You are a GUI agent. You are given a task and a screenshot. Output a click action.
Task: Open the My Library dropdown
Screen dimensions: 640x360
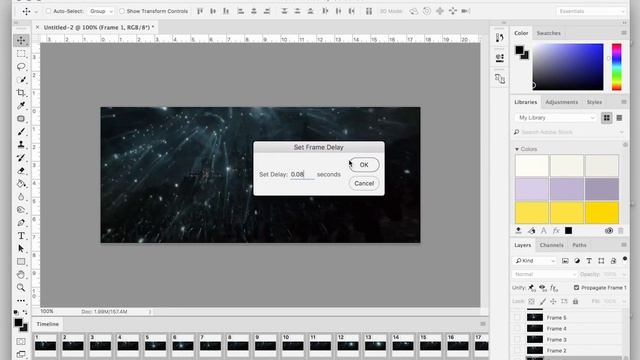pyautogui.click(x=556, y=118)
